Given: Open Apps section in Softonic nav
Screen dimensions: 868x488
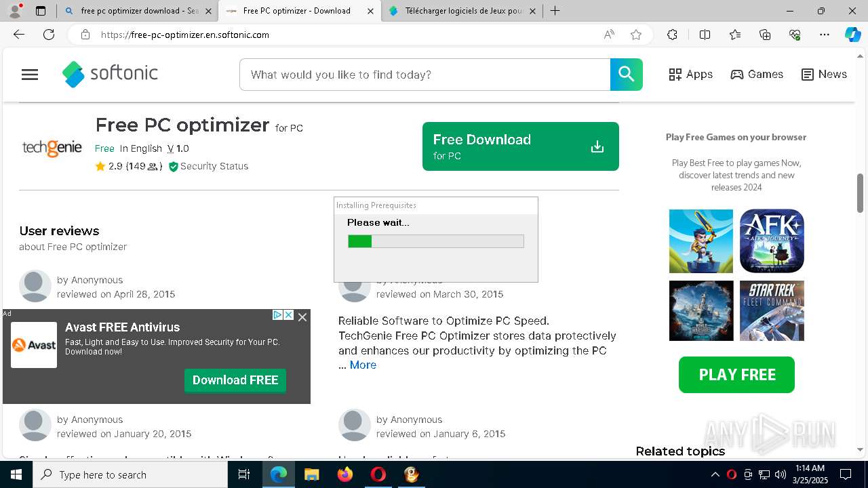Looking at the screenshot, I should [690, 75].
